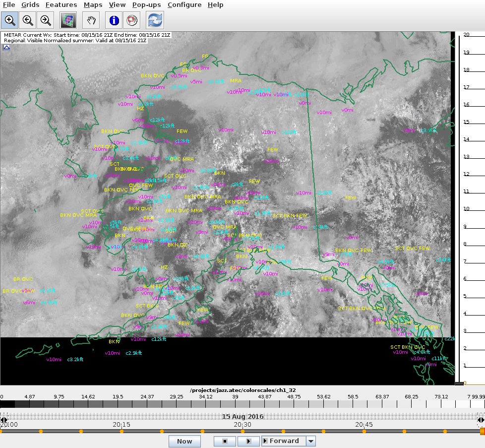Screen dimensions: 485x448
Task: Select the zoom in magnifier tool
Action: click(x=10, y=20)
